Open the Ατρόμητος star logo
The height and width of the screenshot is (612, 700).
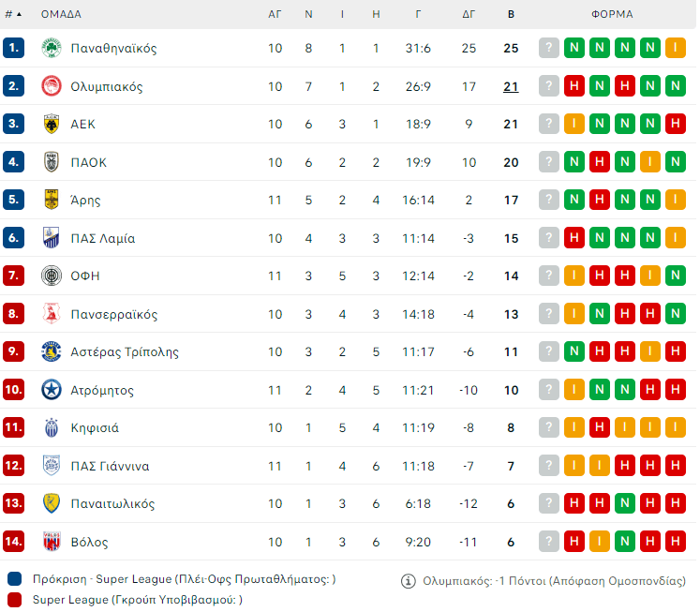tap(52, 390)
